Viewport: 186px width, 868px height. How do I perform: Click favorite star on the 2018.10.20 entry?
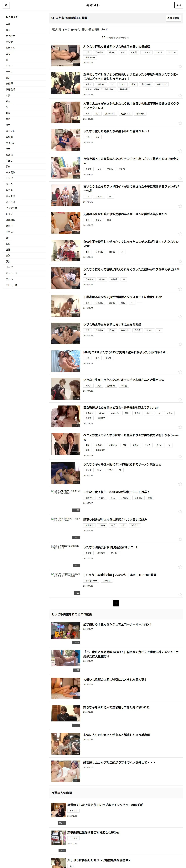180,316
